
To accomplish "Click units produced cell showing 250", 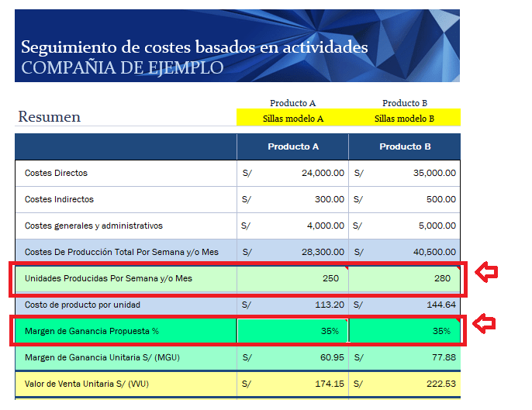I will click(292, 278).
